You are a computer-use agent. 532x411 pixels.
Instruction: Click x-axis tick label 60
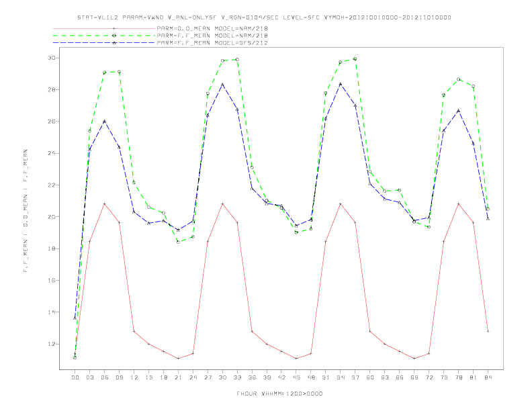pos(370,377)
